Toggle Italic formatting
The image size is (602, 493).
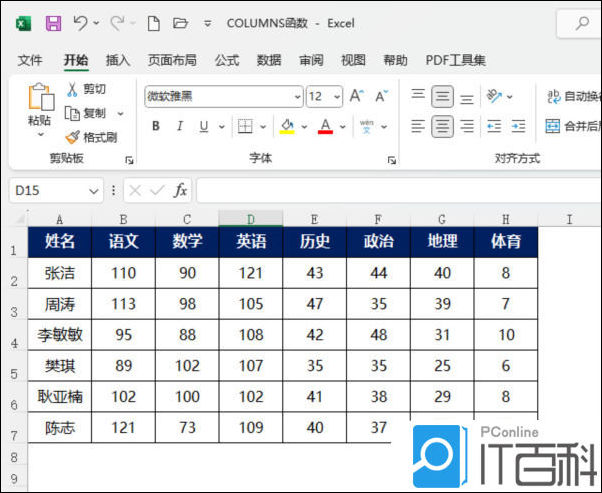pyautogui.click(x=180, y=126)
